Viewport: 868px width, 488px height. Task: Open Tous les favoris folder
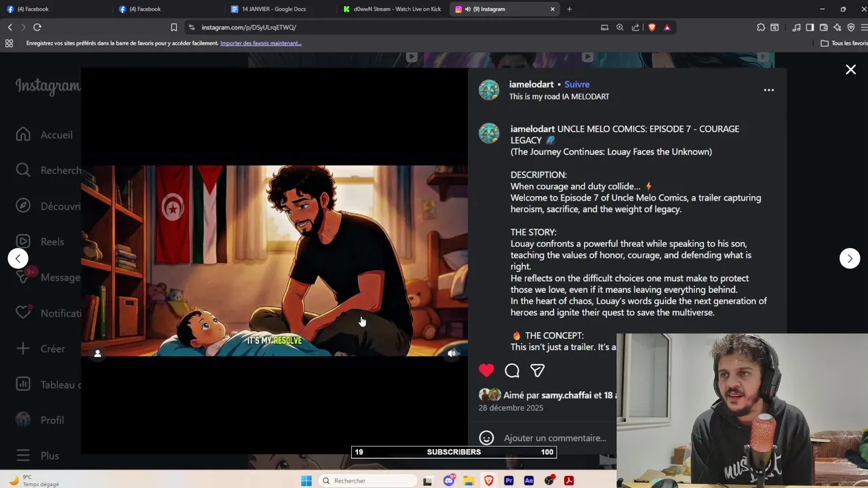point(844,43)
